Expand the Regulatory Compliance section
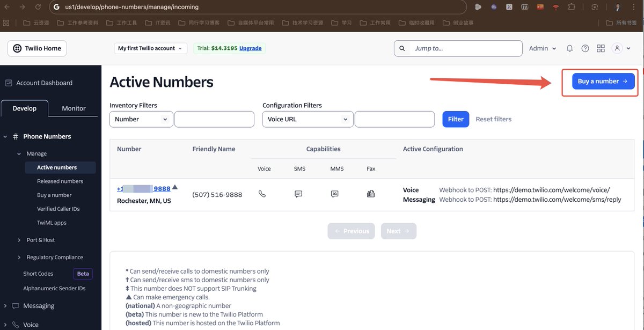Screen dimensions: 644x330 (x=55, y=257)
